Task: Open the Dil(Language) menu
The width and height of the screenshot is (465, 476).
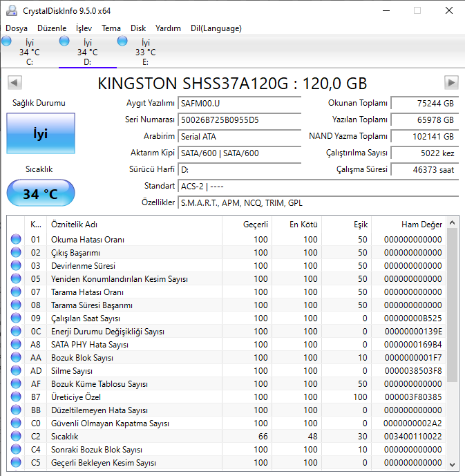Action: tap(216, 28)
